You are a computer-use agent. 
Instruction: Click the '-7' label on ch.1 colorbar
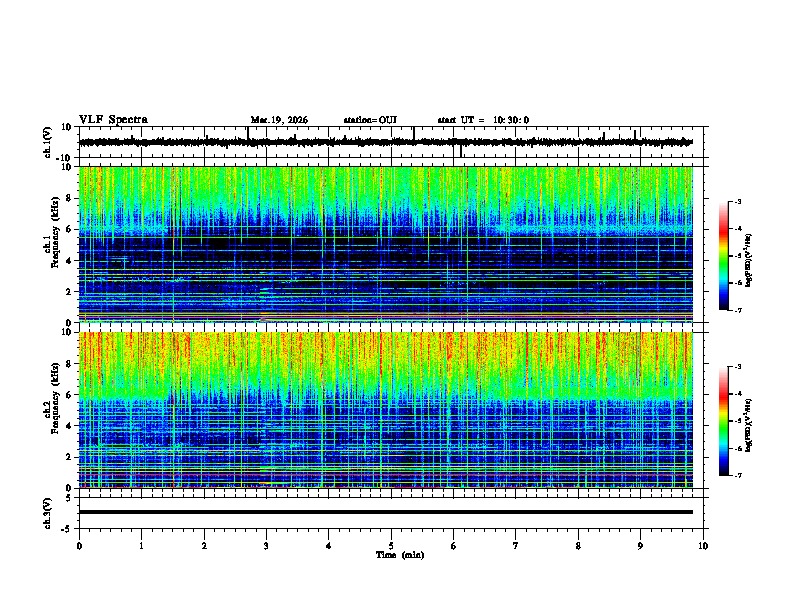(737, 310)
